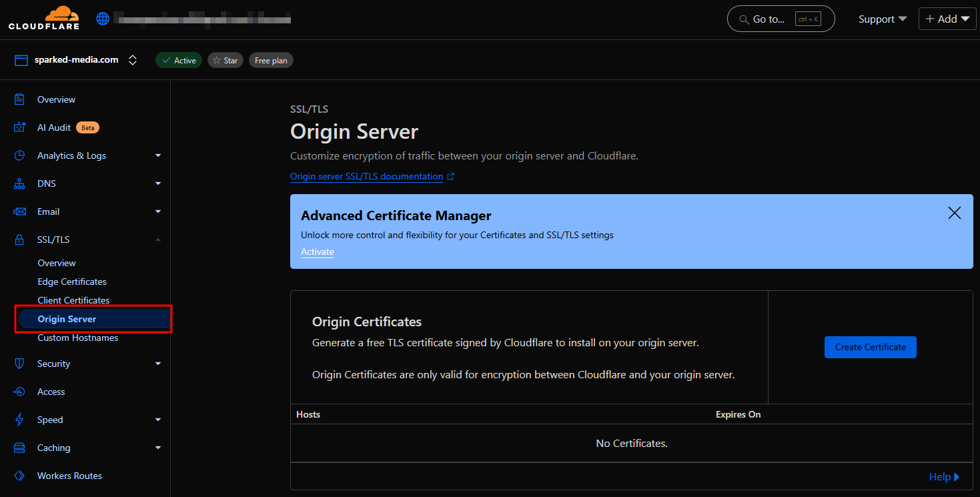
Task: Open the Support dropdown
Action: 882,19
